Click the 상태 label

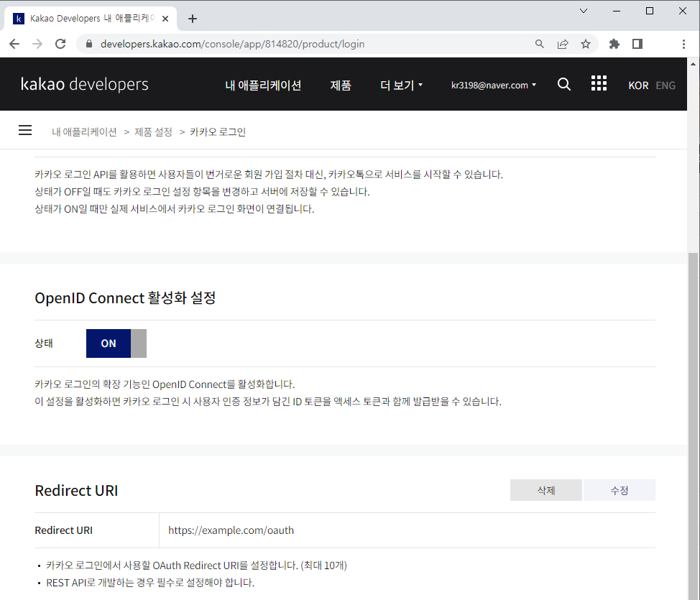tap(44, 343)
